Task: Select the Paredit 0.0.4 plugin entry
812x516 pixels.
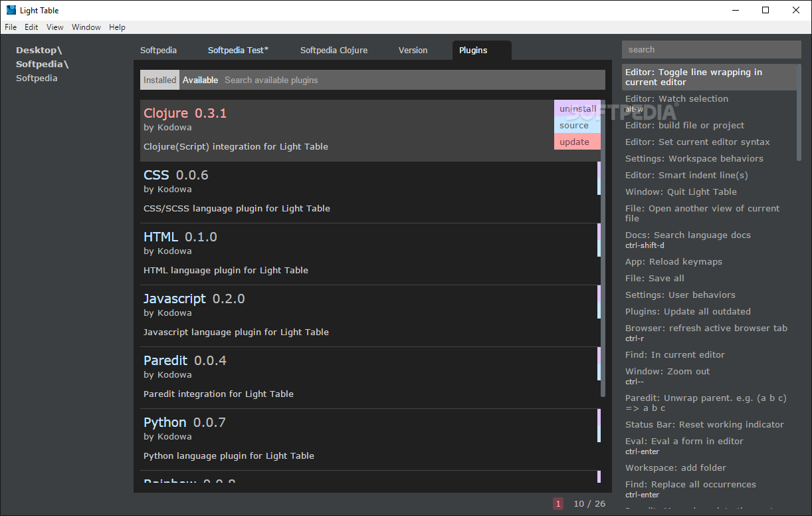Action: point(370,378)
